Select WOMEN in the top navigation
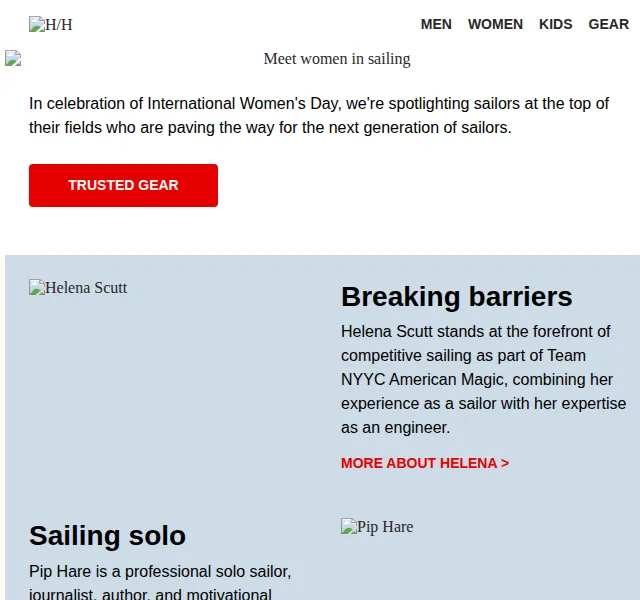640x600 pixels. (x=495, y=24)
